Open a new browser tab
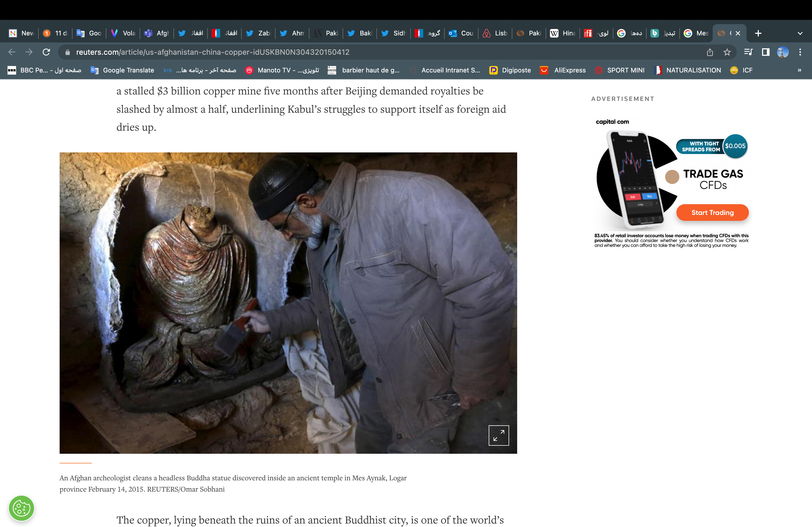This screenshot has height=527, width=812. [758, 33]
